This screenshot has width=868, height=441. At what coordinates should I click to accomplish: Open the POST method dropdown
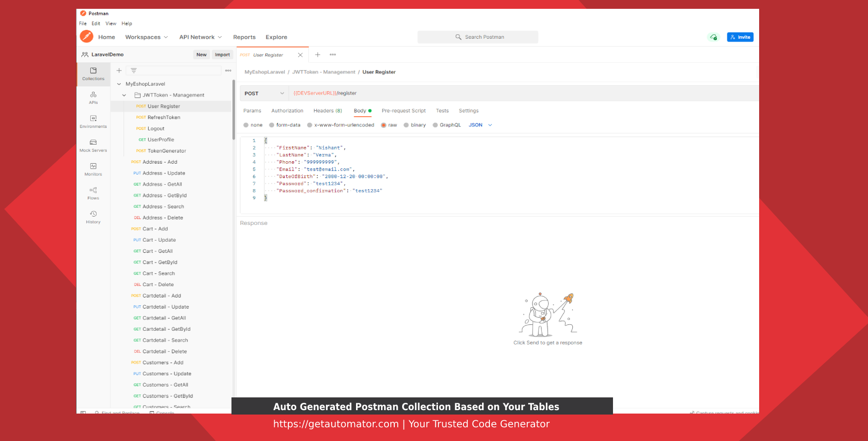[x=264, y=93]
